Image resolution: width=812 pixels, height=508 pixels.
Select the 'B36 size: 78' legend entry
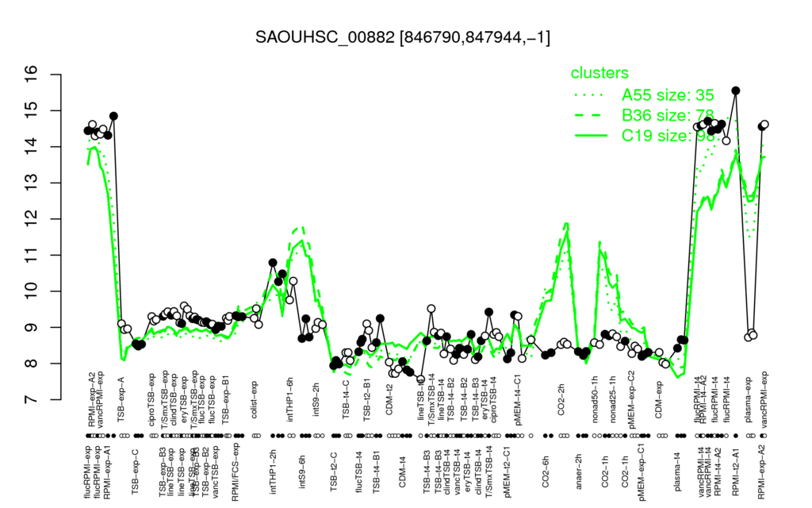coord(668,115)
